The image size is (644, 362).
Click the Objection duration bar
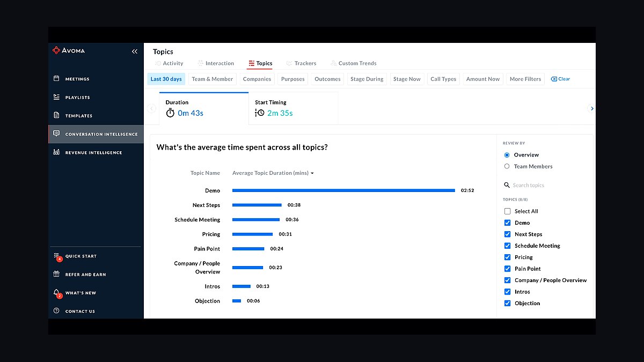(x=237, y=301)
